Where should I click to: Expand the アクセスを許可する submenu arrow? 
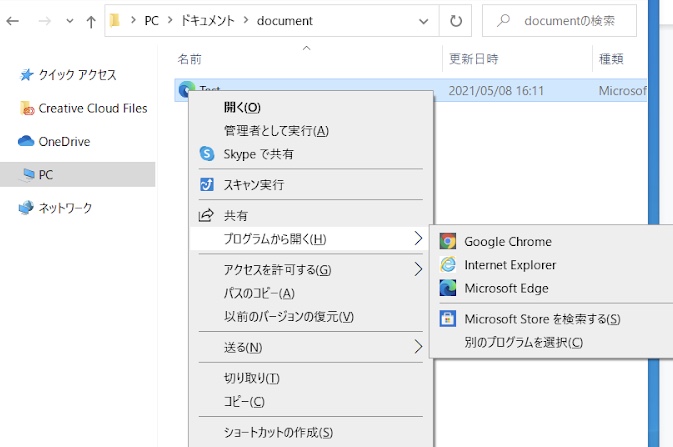(x=418, y=269)
